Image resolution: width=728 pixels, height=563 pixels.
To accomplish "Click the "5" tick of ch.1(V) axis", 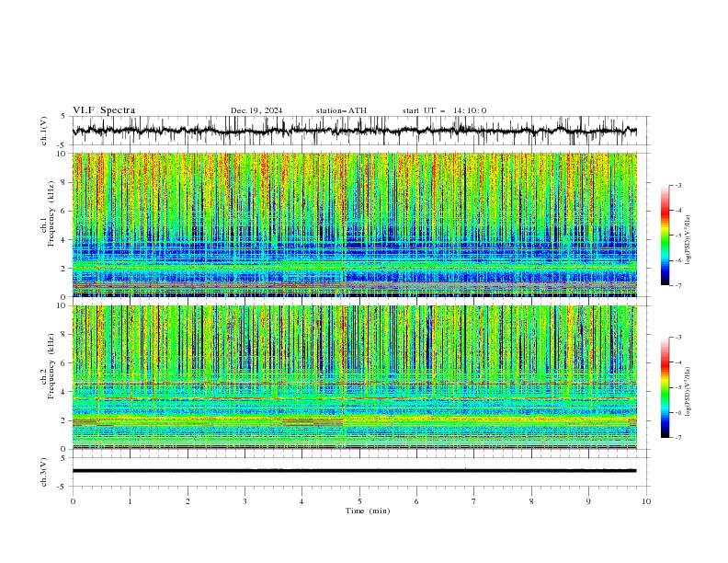I will pyautogui.click(x=63, y=117).
